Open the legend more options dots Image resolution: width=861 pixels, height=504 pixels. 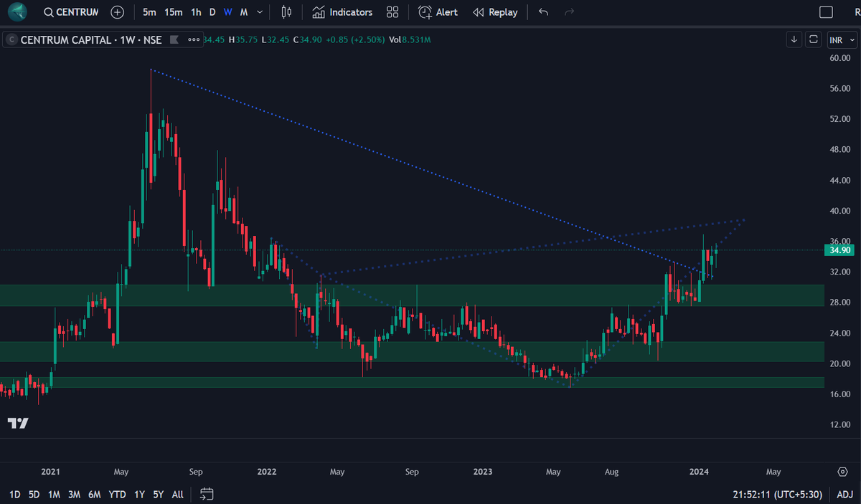tap(194, 39)
